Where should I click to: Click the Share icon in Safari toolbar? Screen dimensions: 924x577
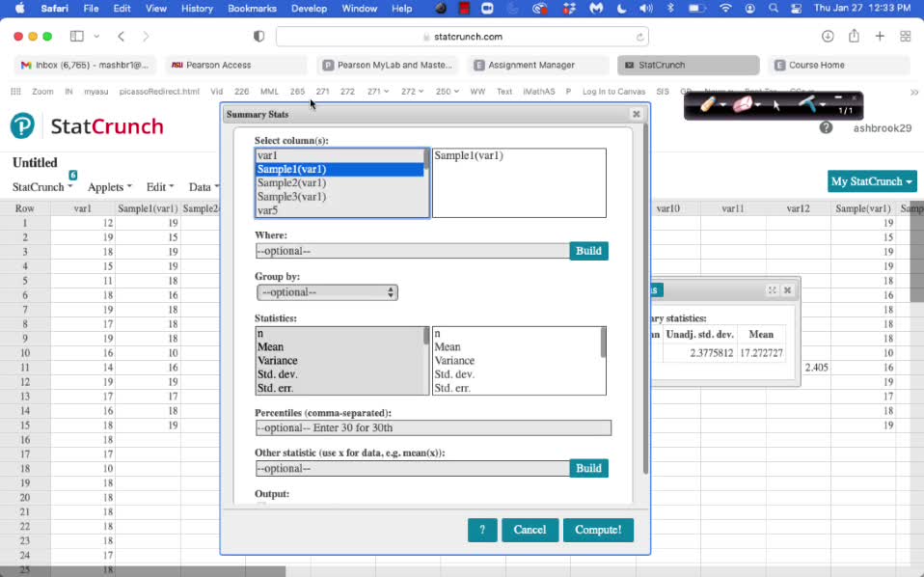coord(854,36)
